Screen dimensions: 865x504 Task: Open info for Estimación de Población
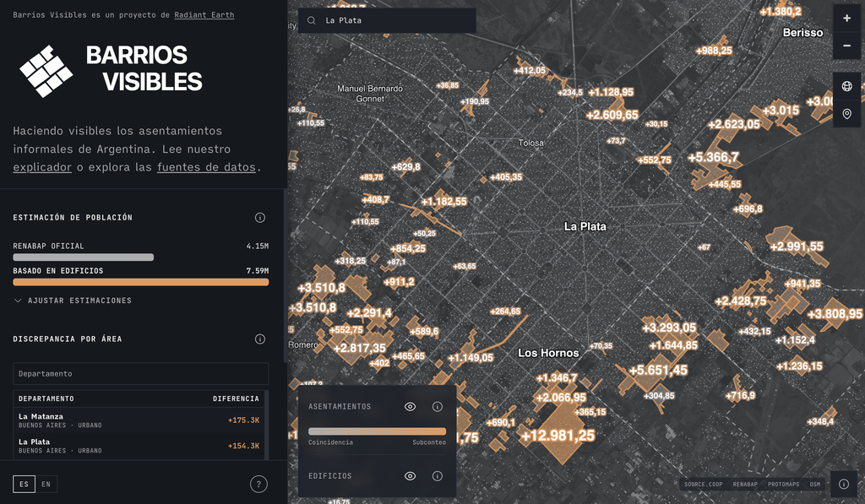260,217
